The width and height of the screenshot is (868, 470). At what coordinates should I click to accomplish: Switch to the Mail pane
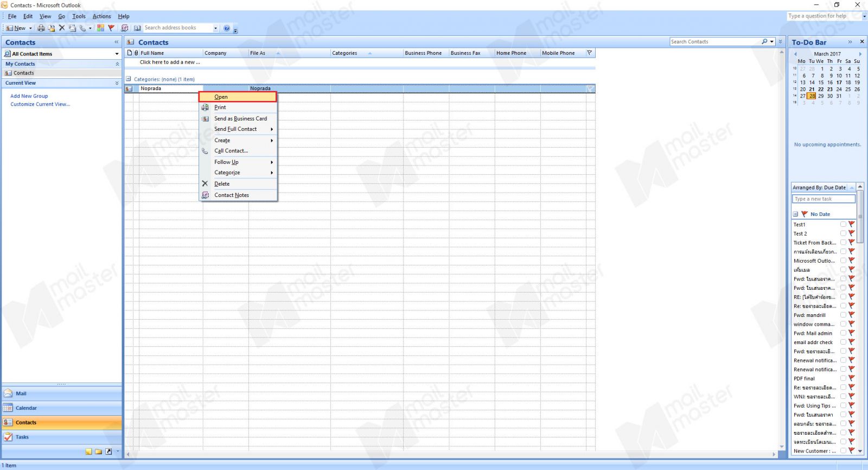pos(62,393)
